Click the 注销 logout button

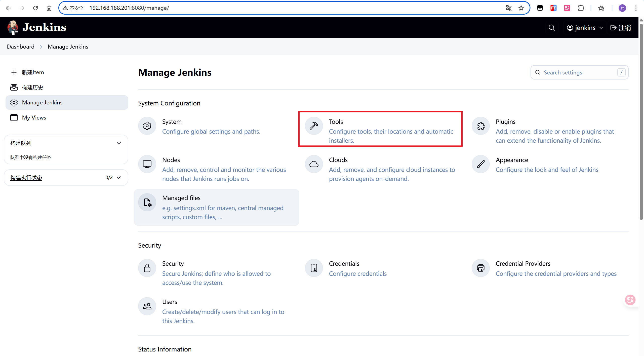[621, 28]
